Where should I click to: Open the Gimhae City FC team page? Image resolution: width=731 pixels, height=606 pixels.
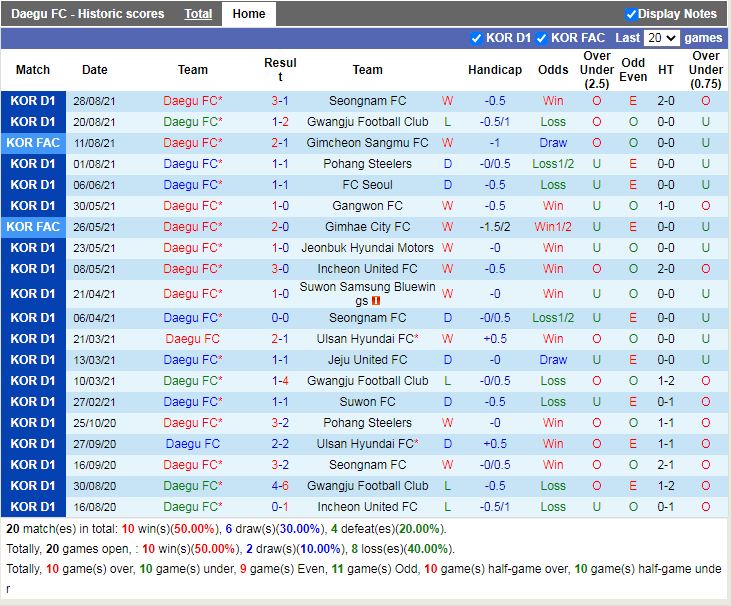pos(367,227)
